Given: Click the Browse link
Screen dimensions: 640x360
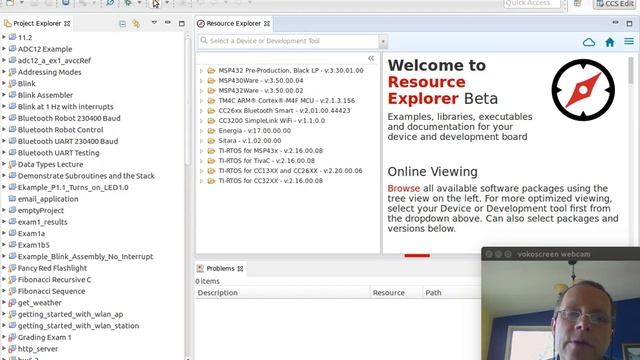Looking at the screenshot, I should [403, 188].
